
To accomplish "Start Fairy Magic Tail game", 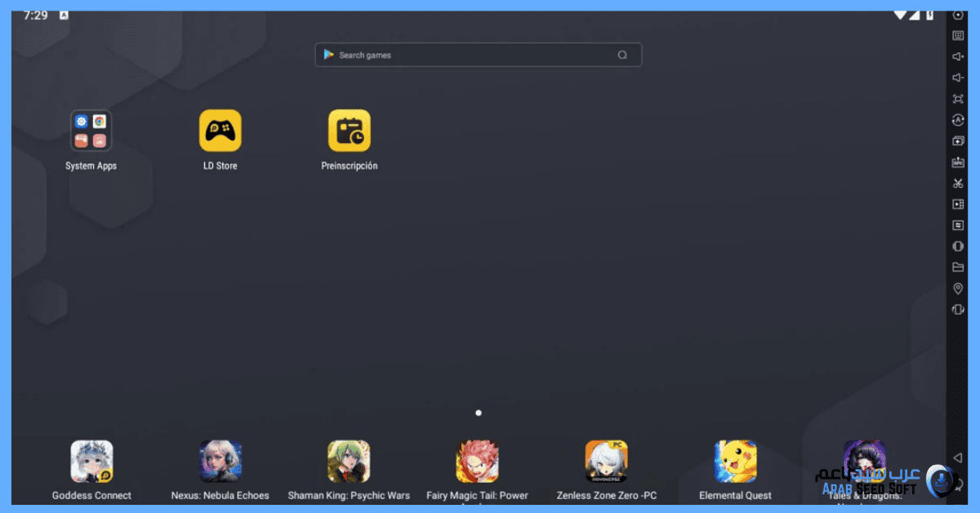I will coord(477,462).
